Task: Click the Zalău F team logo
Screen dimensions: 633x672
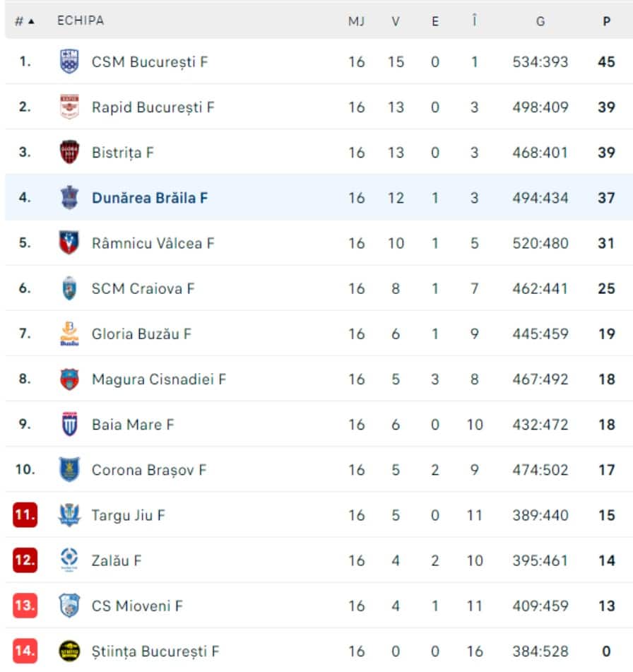Action: click(x=69, y=560)
